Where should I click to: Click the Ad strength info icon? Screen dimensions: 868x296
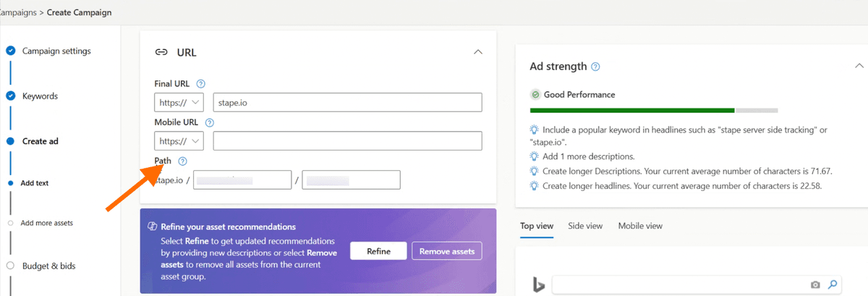[x=595, y=67]
